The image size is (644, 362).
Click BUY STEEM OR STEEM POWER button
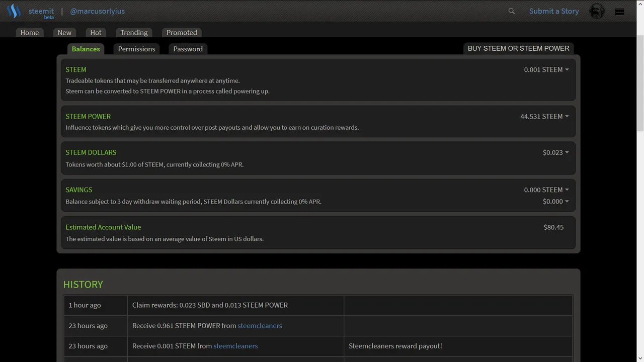pyautogui.click(x=518, y=48)
